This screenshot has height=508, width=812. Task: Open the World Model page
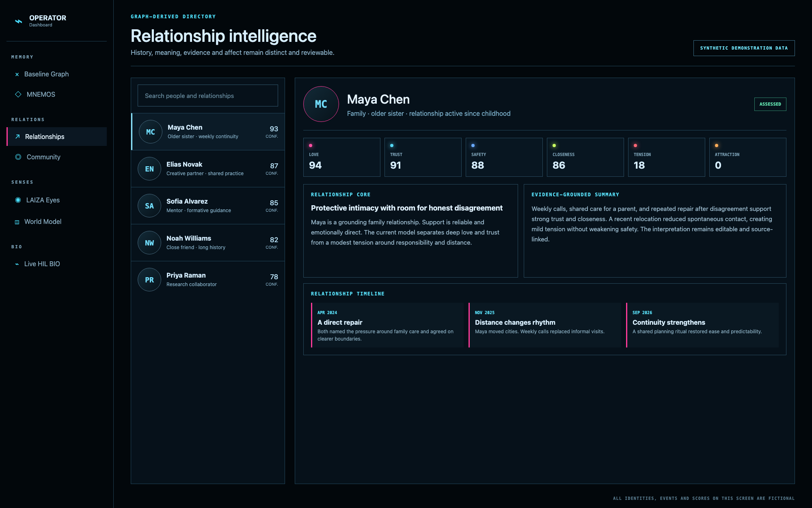click(x=57, y=221)
